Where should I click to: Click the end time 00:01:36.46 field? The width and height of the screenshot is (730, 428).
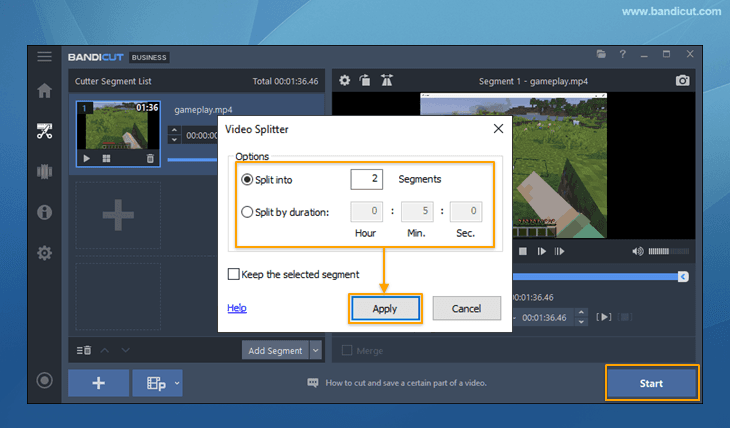tap(544, 318)
